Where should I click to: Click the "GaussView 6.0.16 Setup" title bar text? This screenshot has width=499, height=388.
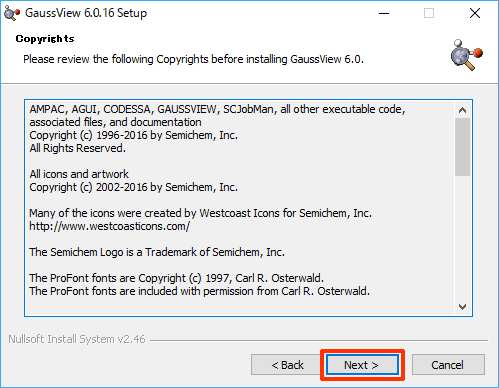point(86,13)
